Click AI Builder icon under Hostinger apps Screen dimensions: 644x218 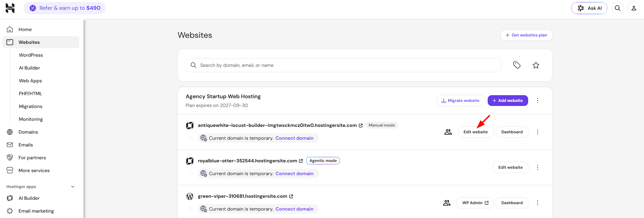[x=10, y=198]
